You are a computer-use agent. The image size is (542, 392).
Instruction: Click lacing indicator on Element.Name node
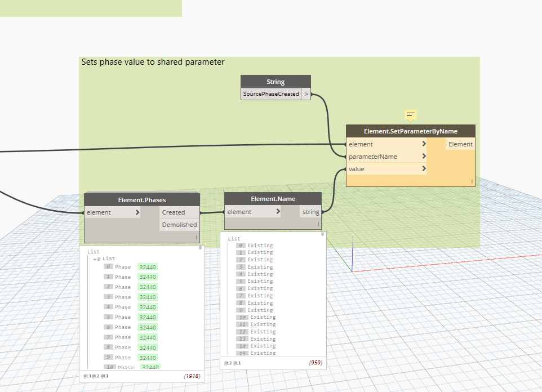[x=318, y=224]
